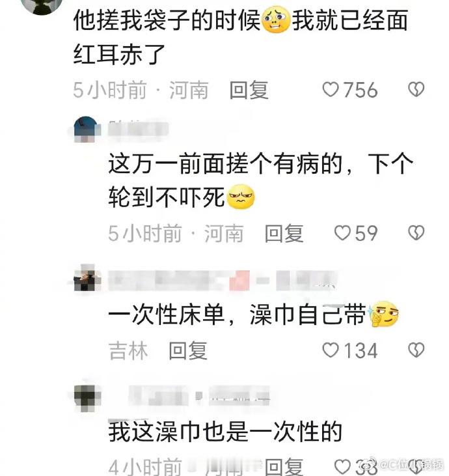Open avatar of the 我这澡巾 commenter
Screen dimensions: 449x476
click(x=87, y=397)
